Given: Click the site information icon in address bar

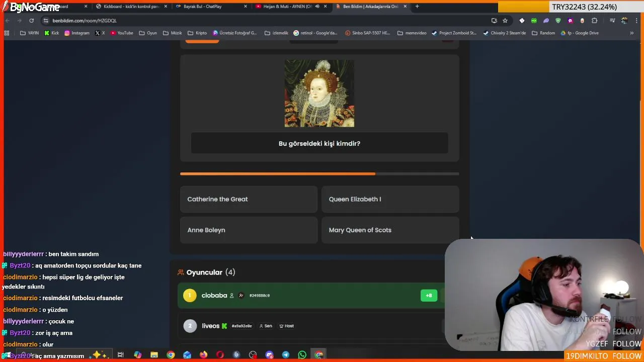Looking at the screenshot, I should (46, 21).
